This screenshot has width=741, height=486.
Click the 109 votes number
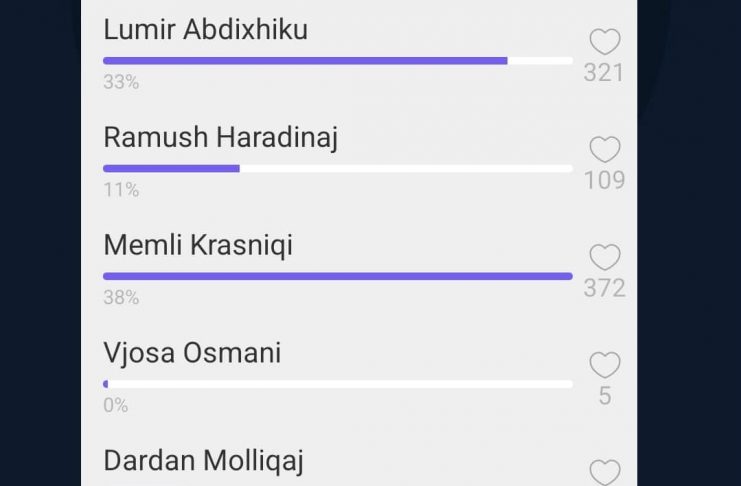click(x=604, y=180)
